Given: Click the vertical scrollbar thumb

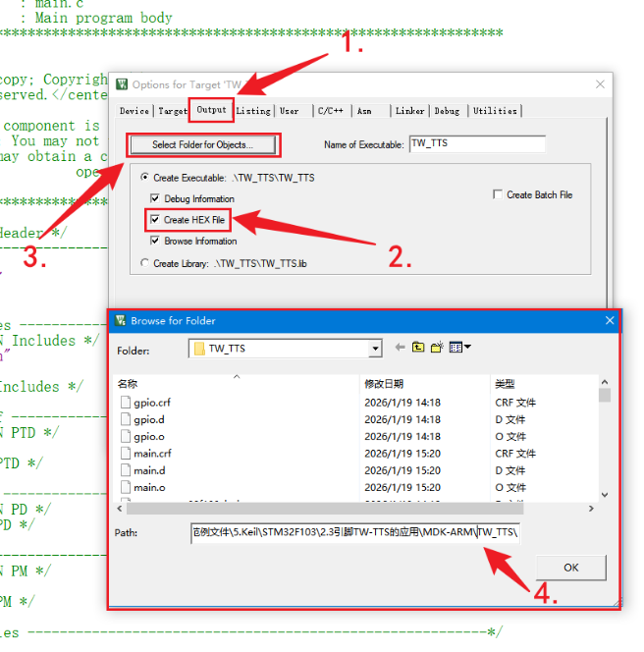Looking at the screenshot, I should [605, 395].
